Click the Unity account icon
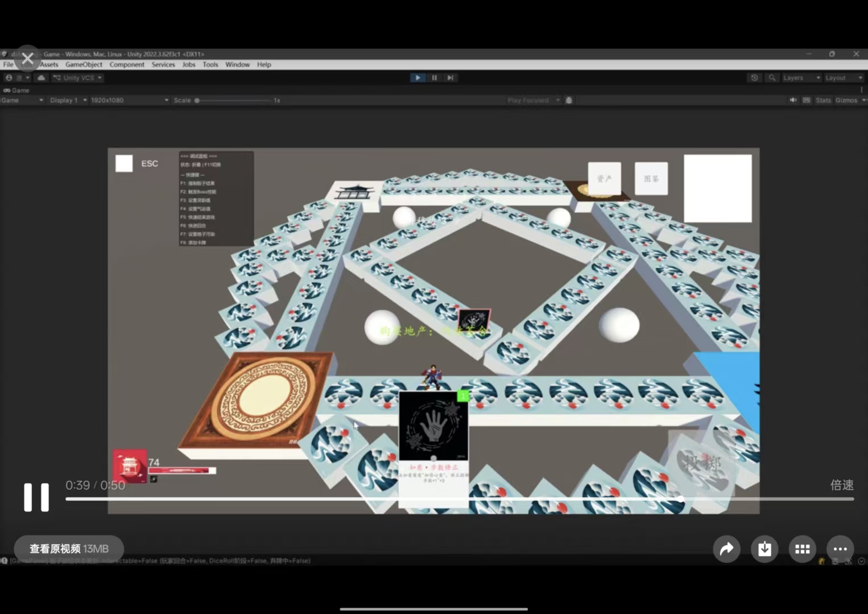Screen dimensions: 868x614 (9, 78)
